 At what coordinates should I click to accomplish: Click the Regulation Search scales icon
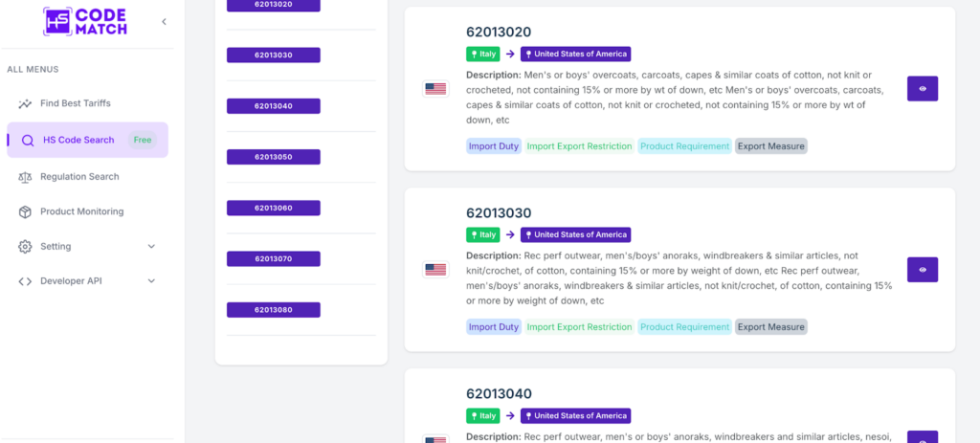pyautogui.click(x=25, y=177)
